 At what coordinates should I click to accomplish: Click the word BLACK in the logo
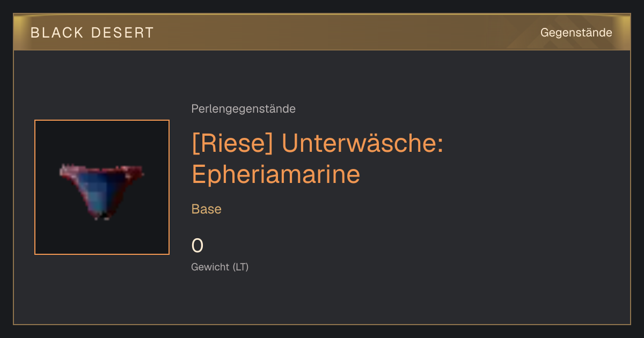(57, 33)
